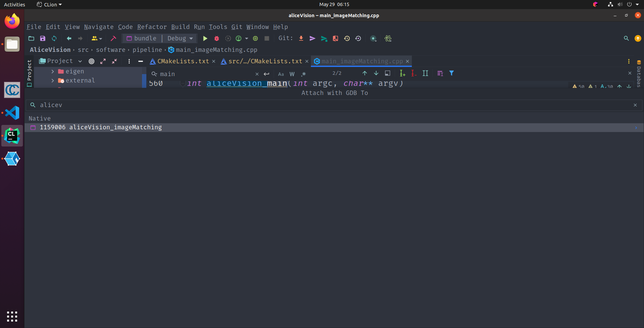Click the Git show diff icon
Screen dimensions: 644x328
coord(335,38)
